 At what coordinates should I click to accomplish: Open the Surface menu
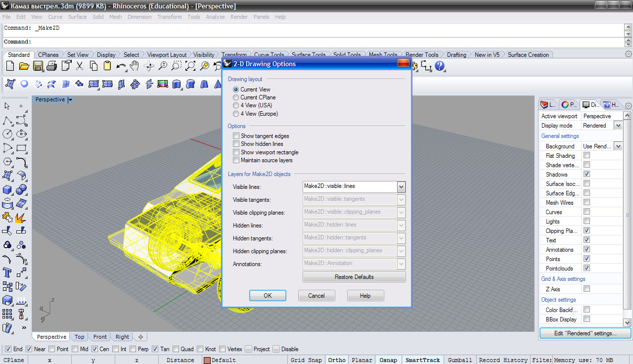[x=77, y=17]
